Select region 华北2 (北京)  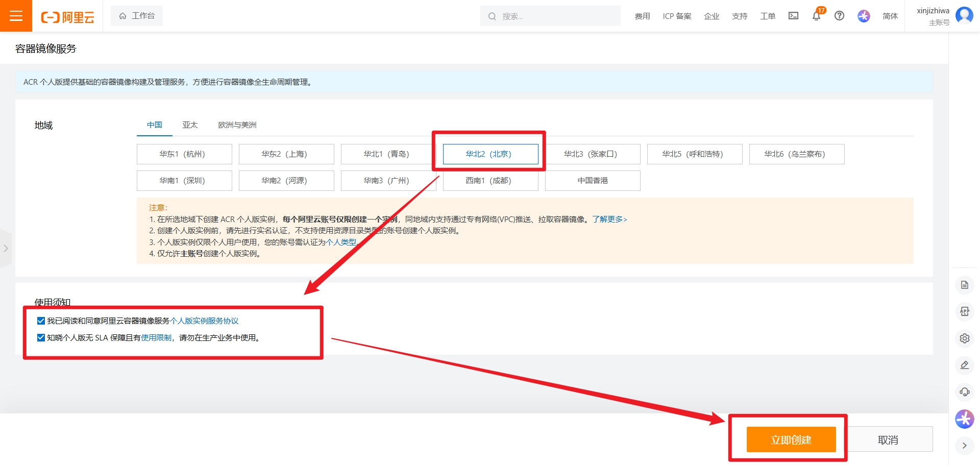491,154
